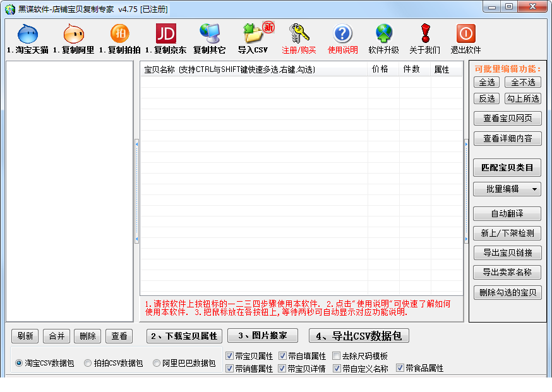552x392 pixels.
Task: Sort by 价格 column header
Action: pos(383,69)
